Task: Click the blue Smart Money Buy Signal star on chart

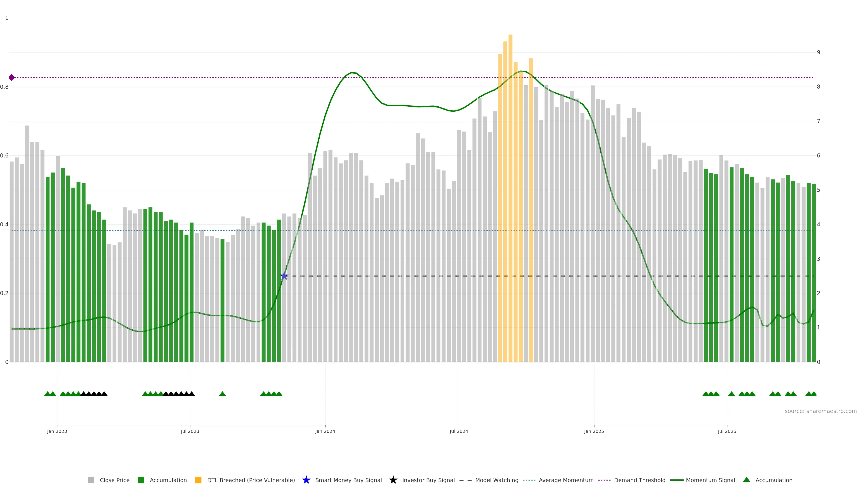Action: click(x=284, y=276)
